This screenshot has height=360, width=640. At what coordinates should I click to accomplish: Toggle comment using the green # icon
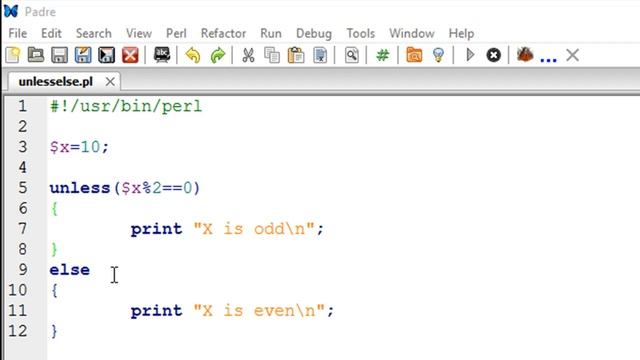[382, 55]
